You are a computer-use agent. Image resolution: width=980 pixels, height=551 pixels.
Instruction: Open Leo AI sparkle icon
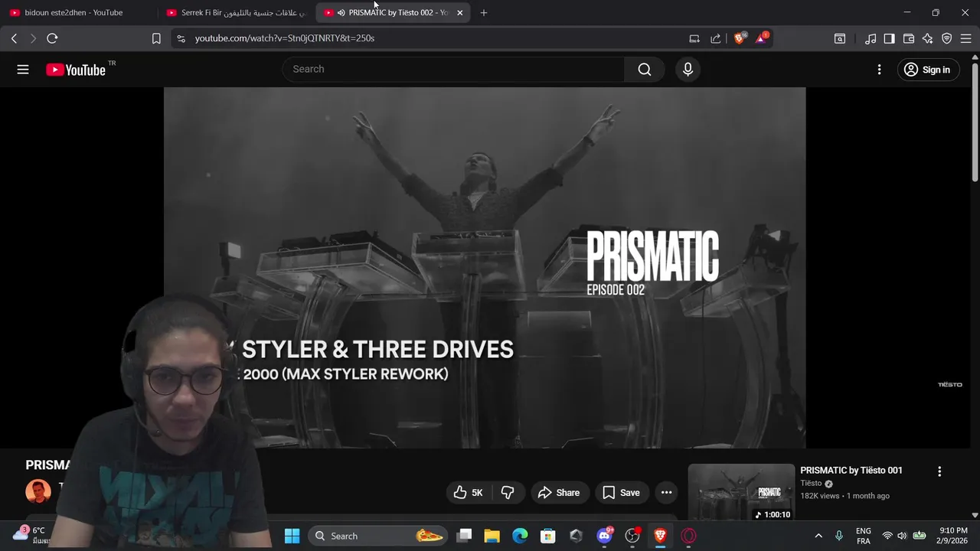(928, 38)
